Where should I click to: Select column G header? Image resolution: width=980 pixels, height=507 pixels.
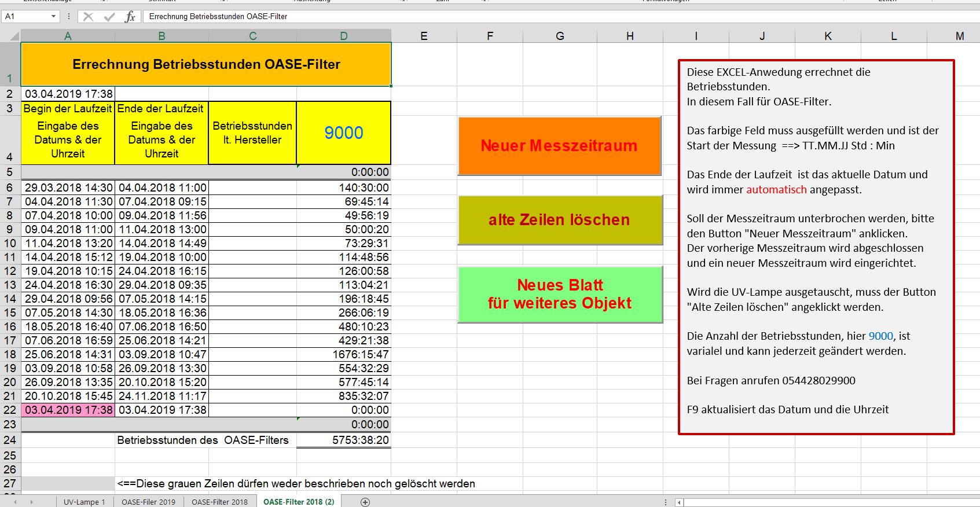pos(560,36)
